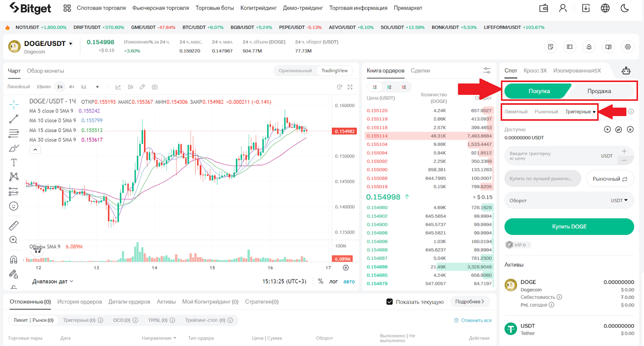
Task: Open the trading bot robot icon
Action: coord(626,71)
